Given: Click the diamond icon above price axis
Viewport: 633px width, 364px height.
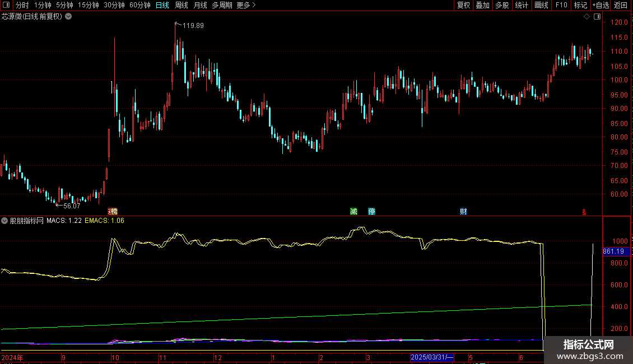Looking at the screenshot, I should point(587,16).
